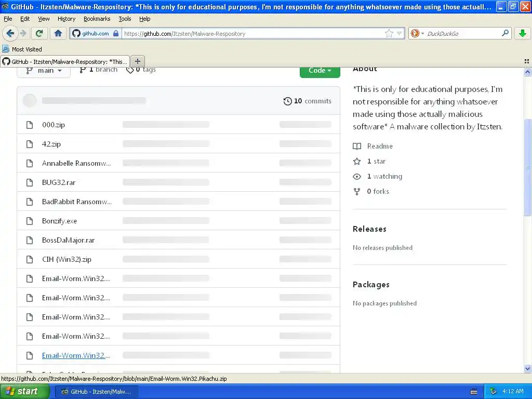Click the file icon beside BUG32.rar
Viewport: 532px width, 399px height.
(x=30, y=182)
